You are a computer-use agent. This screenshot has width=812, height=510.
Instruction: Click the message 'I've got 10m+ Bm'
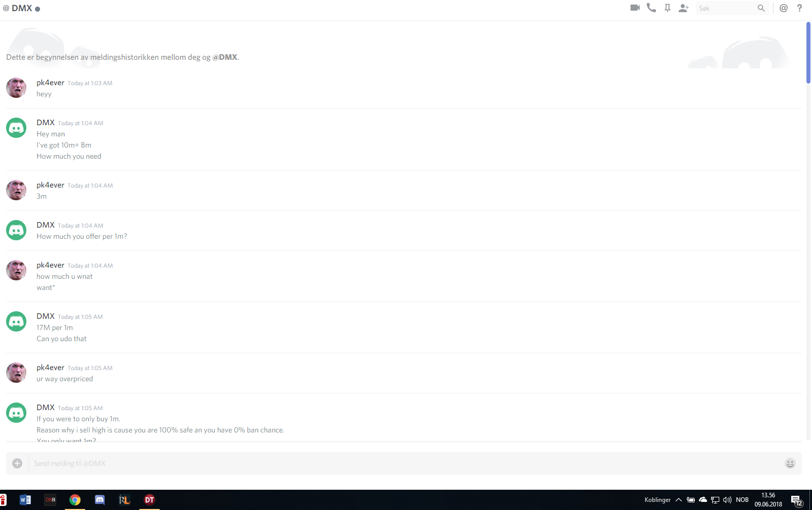click(64, 145)
